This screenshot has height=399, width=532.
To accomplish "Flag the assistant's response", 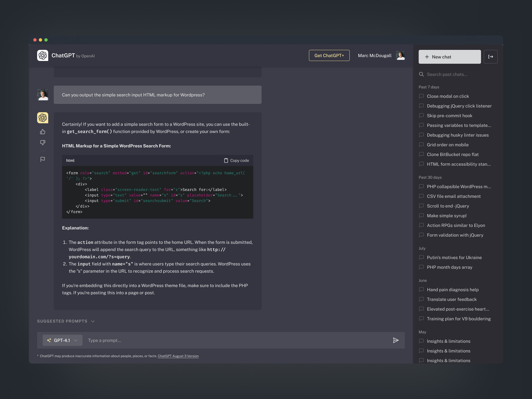I will tap(43, 159).
